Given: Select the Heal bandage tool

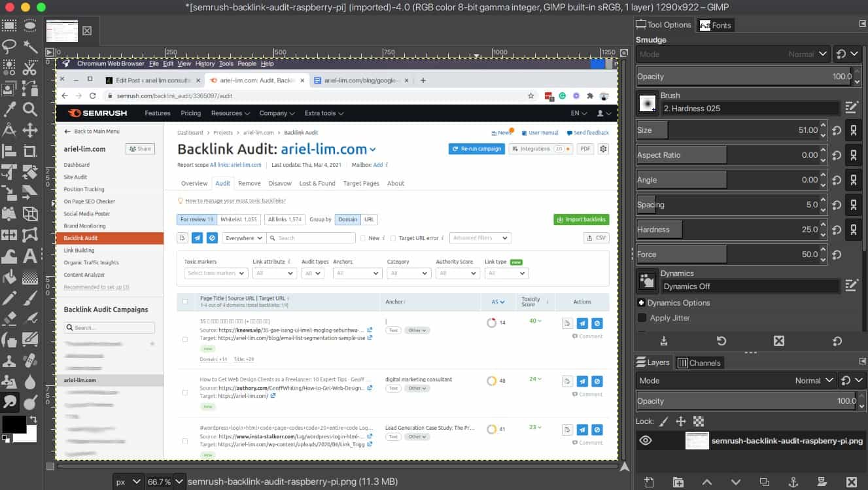Looking at the screenshot, I should (x=30, y=360).
